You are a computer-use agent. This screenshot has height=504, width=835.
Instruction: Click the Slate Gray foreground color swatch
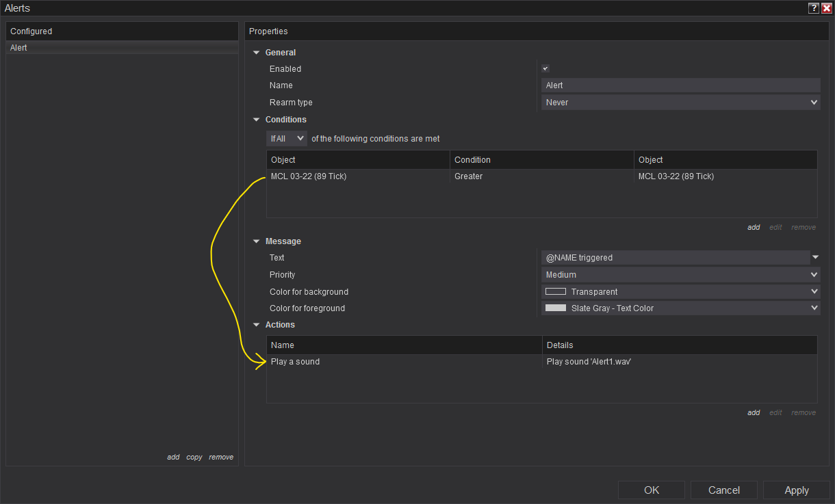(555, 308)
